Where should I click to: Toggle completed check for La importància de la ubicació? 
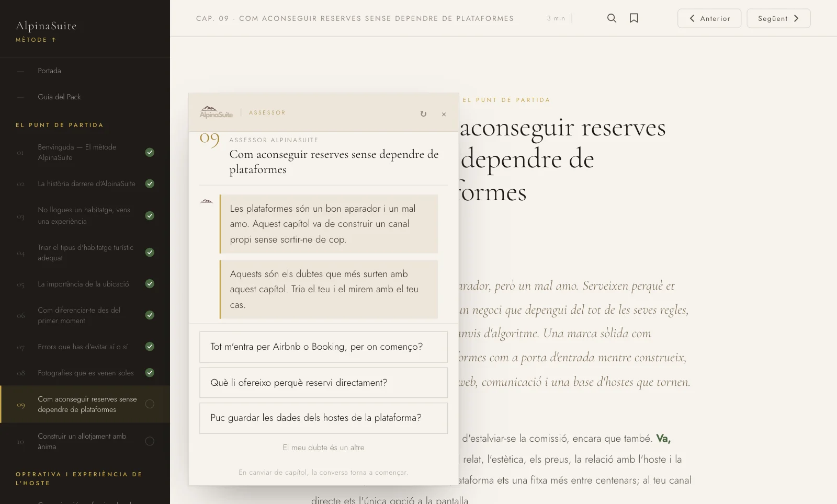tap(150, 283)
